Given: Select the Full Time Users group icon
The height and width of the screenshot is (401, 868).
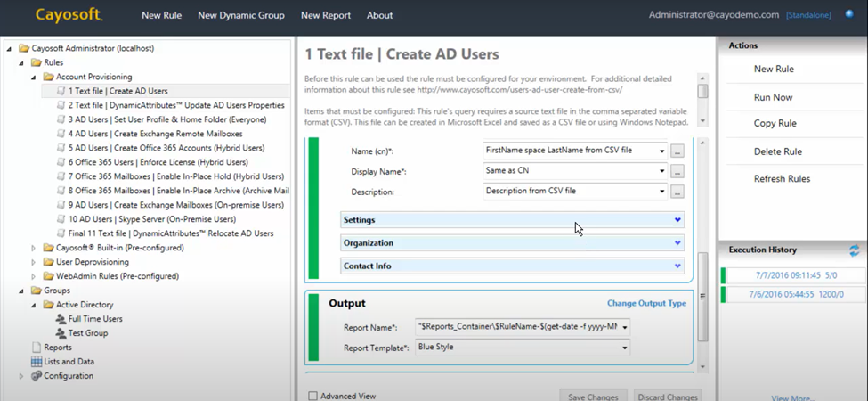Looking at the screenshot, I should click(61, 319).
